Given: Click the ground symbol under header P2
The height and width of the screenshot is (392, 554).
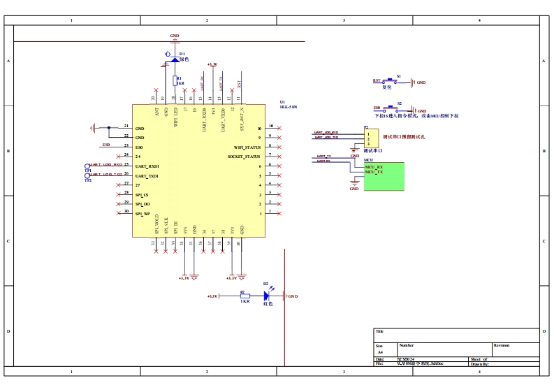Looking at the screenshot, I should pos(354,150).
